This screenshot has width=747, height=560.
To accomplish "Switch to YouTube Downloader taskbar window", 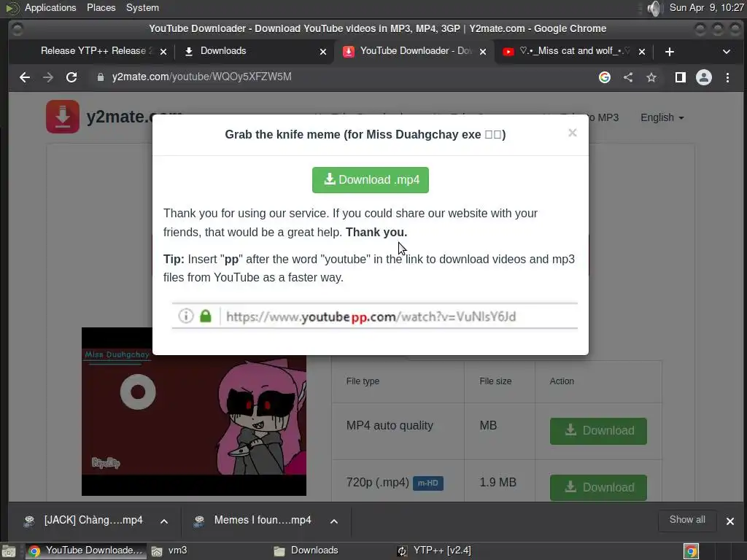I will click(x=86, y=551).
